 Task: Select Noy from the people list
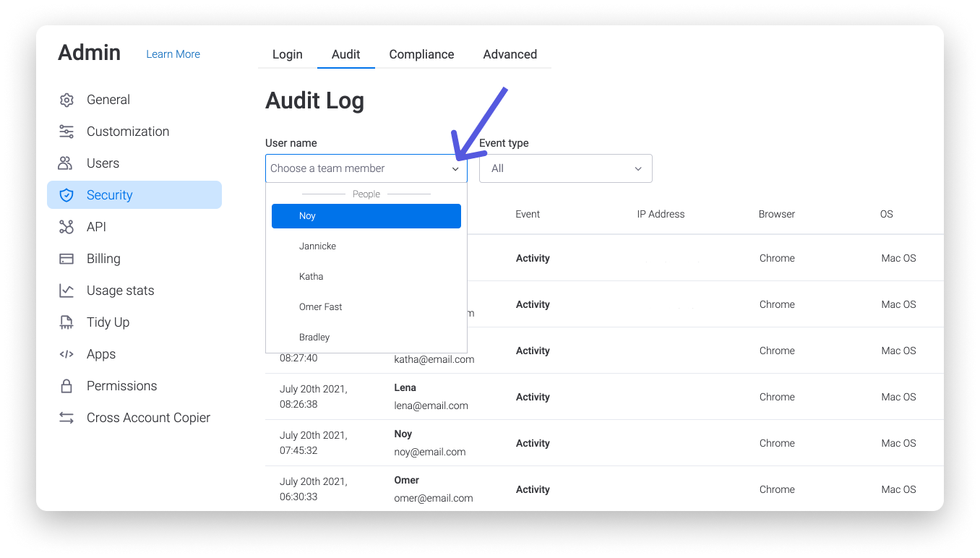point(366,216)
